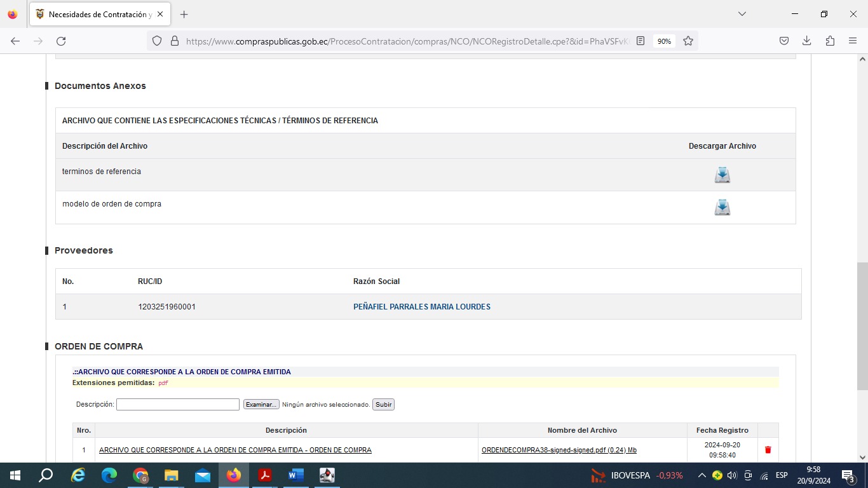The width and height of the screenshot is (868, 488).
Task: Delete the uploaded orden de compra file
Action: [768, 450]
